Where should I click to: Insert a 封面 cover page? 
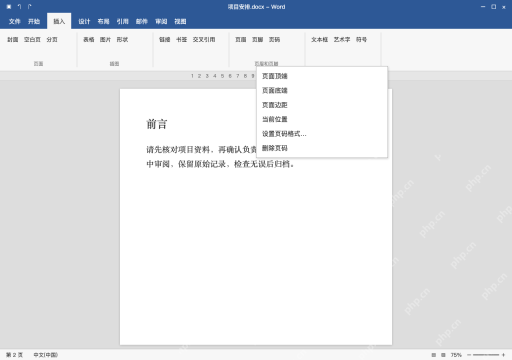[x=13, y=40]
